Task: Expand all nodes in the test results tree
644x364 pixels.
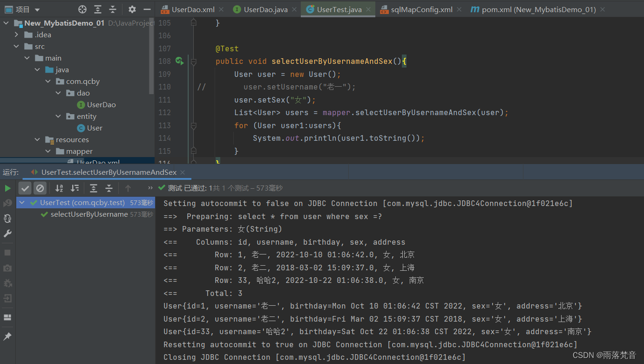Action: (93, 188)
